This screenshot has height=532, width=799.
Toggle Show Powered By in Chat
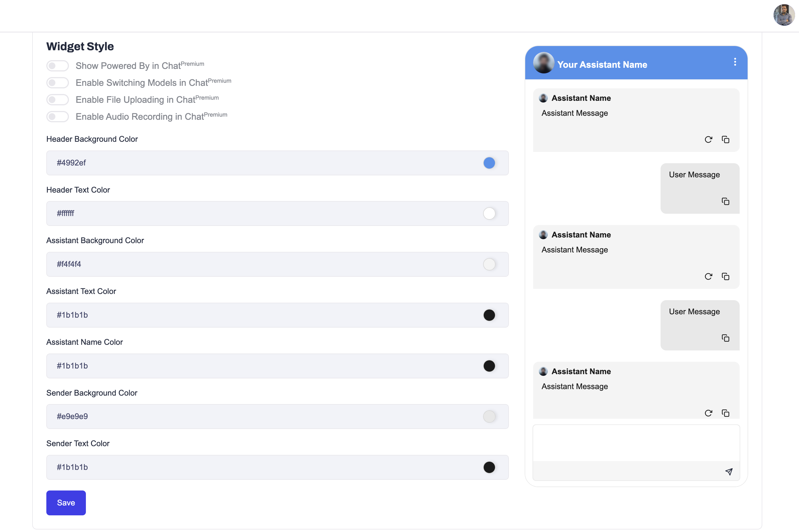point(58,66)
